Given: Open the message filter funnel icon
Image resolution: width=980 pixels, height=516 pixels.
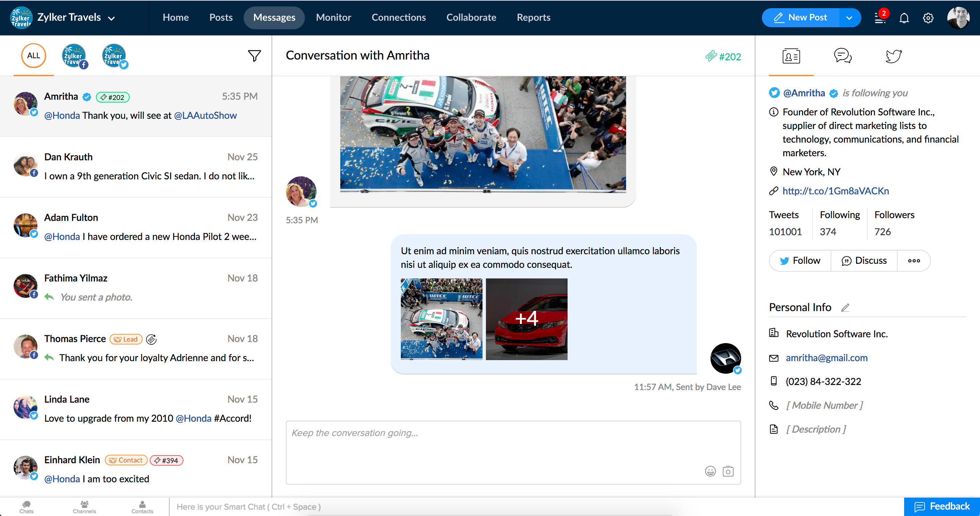Looking at the screenshot, I should (254, 56).
